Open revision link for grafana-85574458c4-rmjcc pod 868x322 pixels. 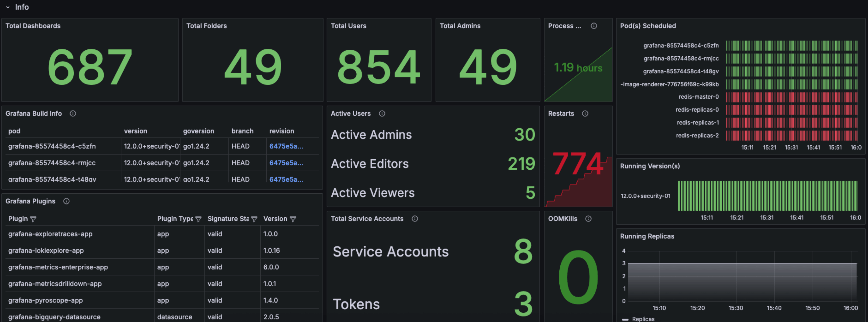[286, 163]
